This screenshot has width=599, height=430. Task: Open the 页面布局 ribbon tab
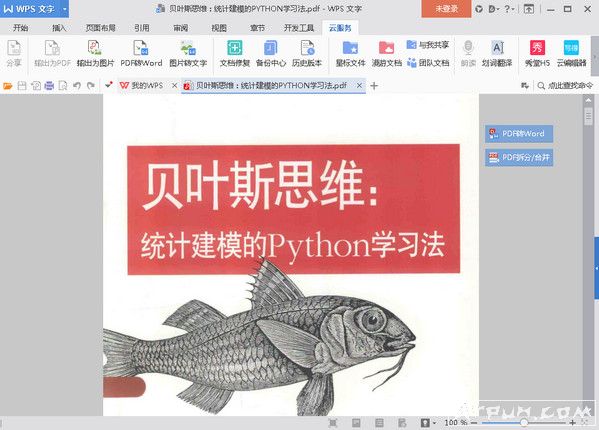tap(100, 27)
